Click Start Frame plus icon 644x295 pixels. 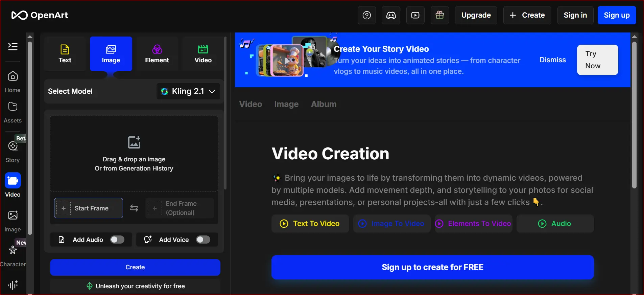pyautogui.click(x=64, y=208)
